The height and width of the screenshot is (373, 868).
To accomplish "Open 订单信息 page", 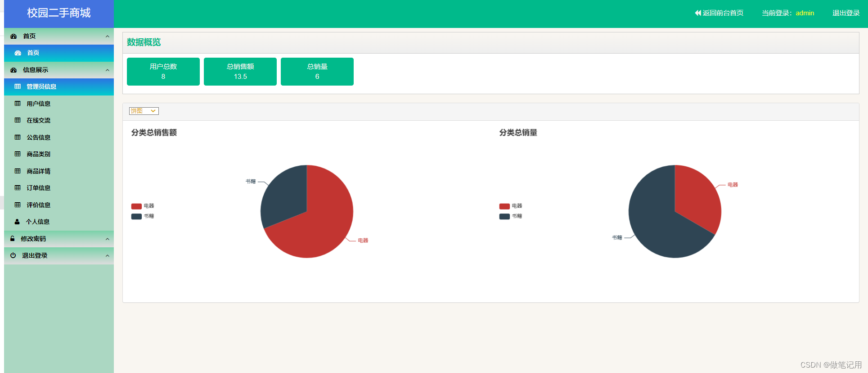I will pos(59,188).
